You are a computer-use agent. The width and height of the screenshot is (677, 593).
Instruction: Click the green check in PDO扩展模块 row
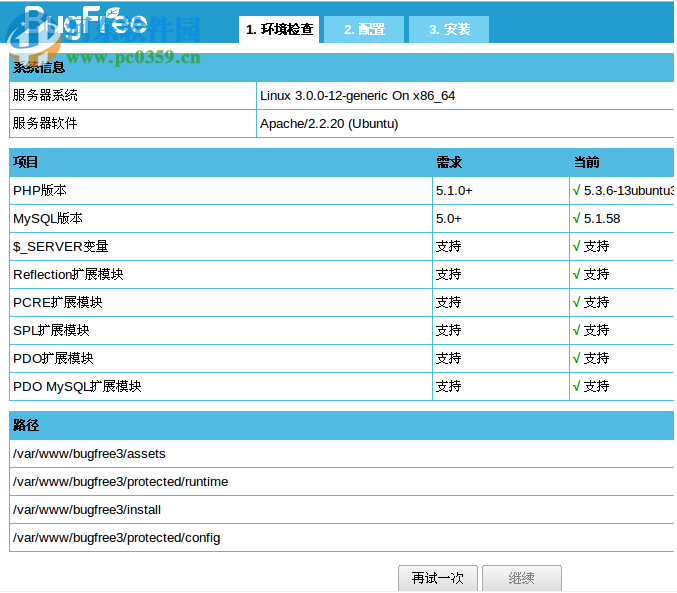tap(576, 358)
